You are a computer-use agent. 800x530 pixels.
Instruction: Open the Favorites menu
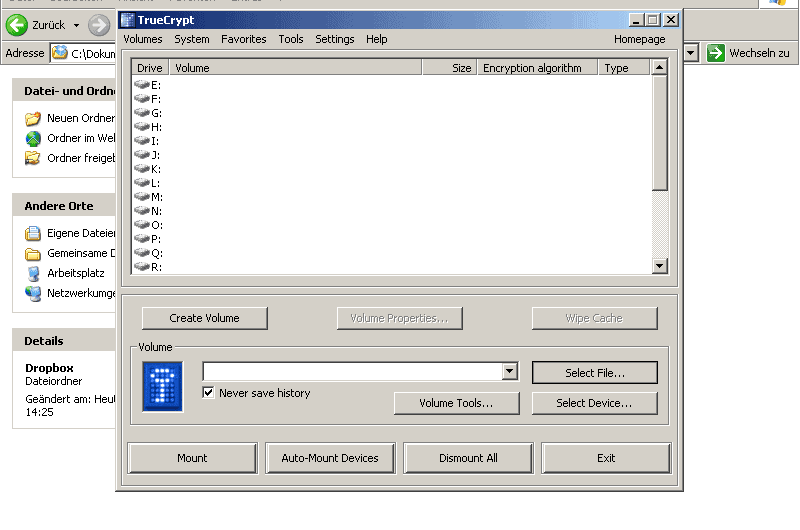(x=243, y=39)
